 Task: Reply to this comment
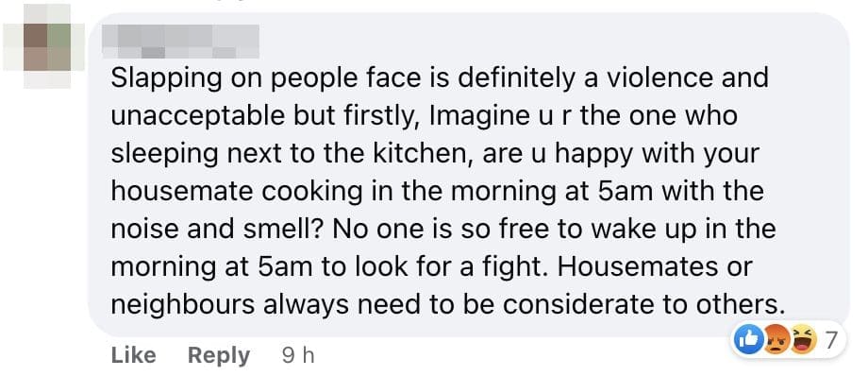(219, 355)
